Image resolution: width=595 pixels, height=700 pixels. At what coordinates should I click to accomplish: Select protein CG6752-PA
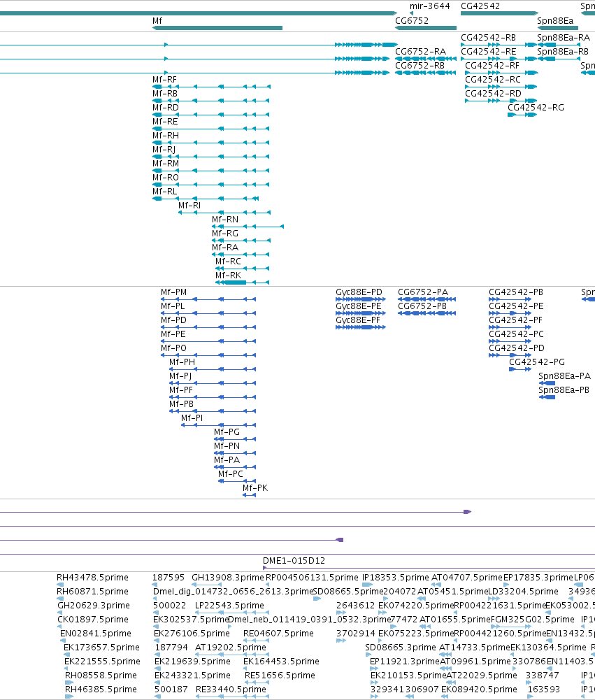(423, 292)
